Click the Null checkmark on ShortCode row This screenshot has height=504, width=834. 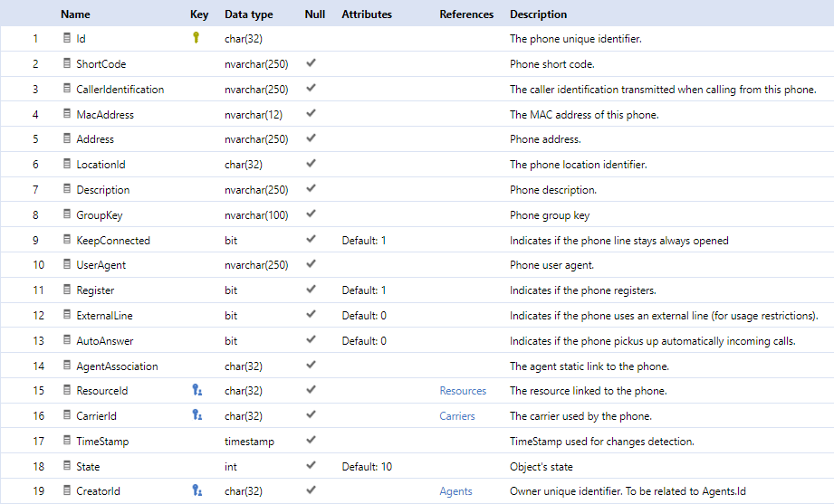pos(312,62)
